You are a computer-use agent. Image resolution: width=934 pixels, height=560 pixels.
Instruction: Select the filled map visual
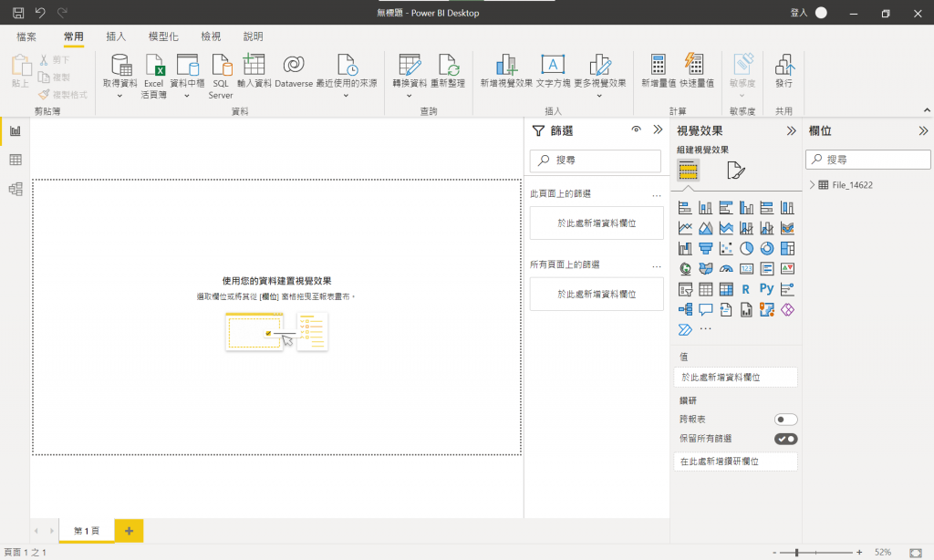coord(705,269)
